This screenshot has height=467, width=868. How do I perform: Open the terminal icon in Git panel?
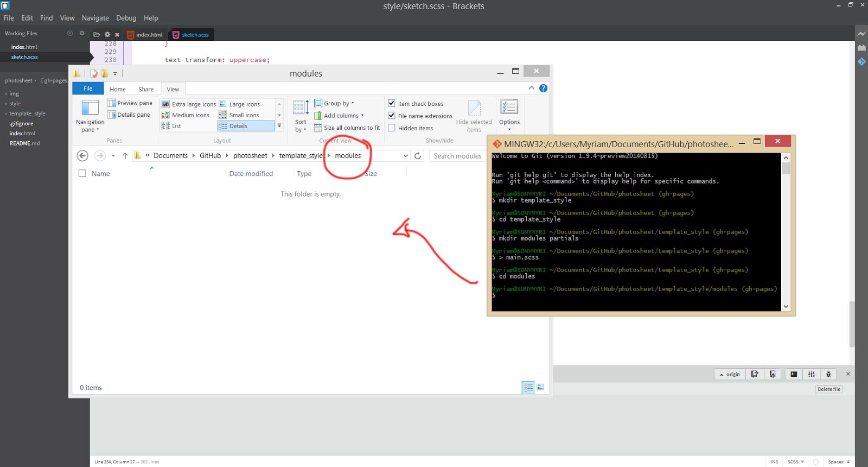794,374
